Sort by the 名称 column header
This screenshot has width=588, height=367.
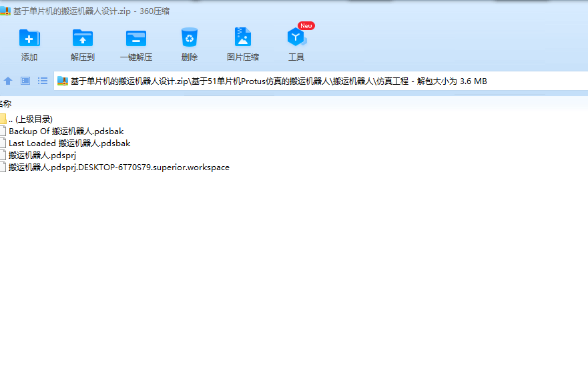pyautogui.click(x=5, y=103)
